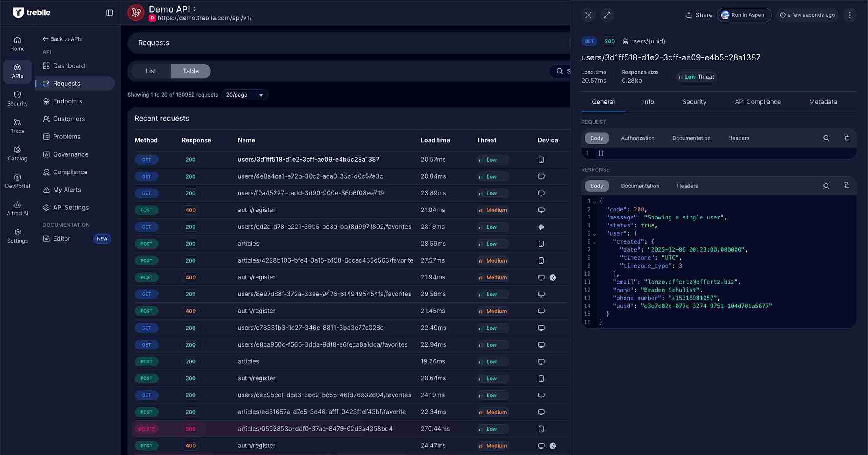The height and width of the screenshot is (455, 868).
Task: Switch to the API Compliance tab
Action: (757, 102)
